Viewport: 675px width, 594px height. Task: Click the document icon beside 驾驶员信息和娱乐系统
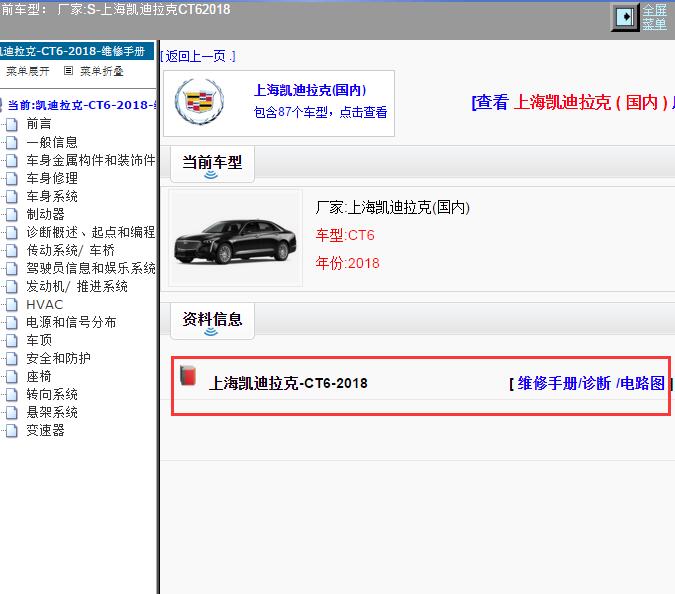click(x=12, y=269)
